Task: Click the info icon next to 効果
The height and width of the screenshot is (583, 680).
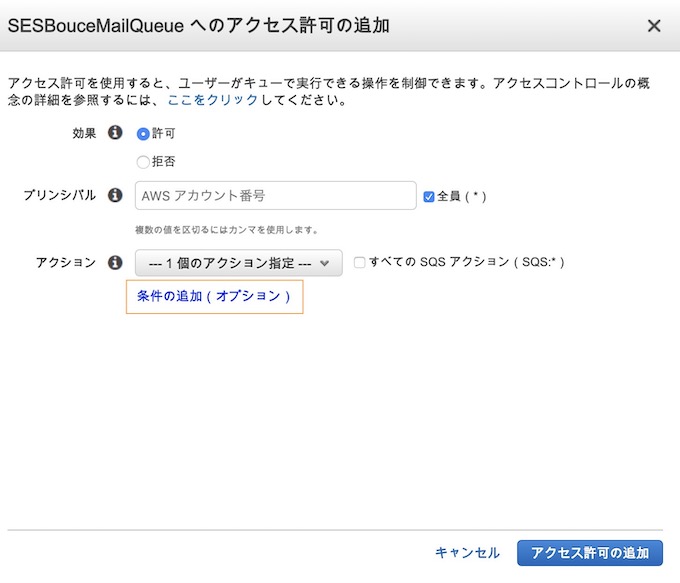Action: click(115, 132)
